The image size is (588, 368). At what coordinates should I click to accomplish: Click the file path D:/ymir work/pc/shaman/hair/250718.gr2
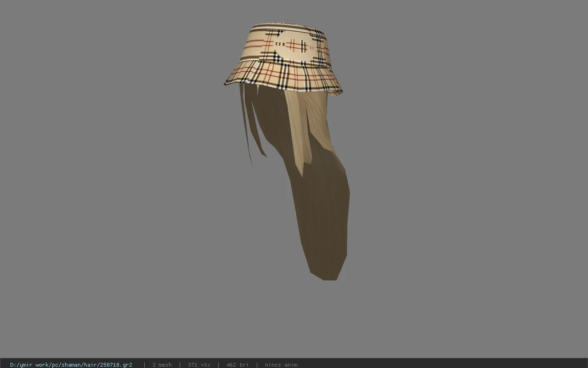pos(71,365)
